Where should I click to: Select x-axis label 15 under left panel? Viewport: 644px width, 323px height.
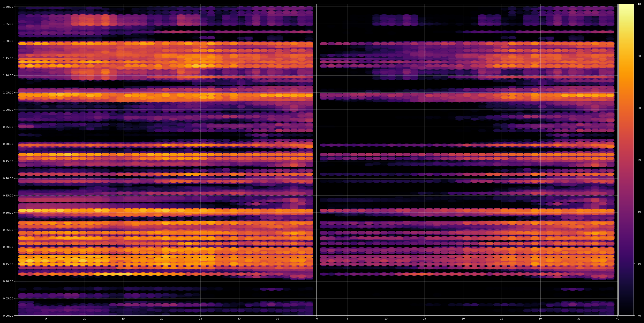click(123, 319)
